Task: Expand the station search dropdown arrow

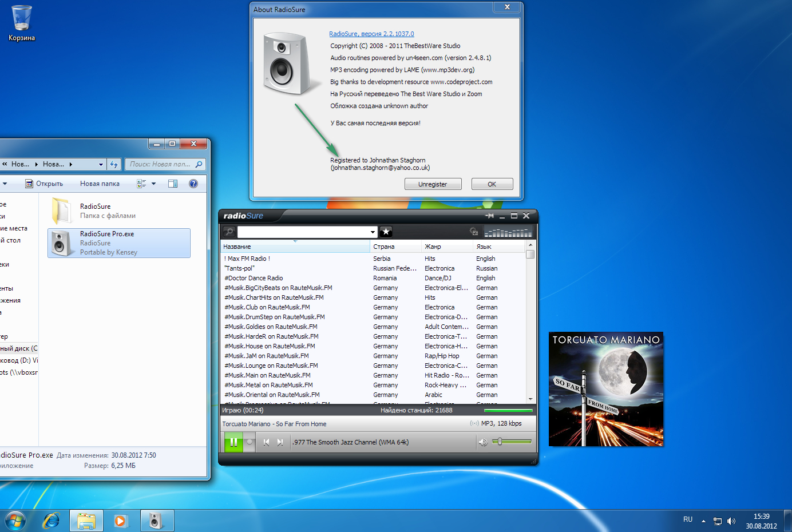Action: pyautogui.click(x=373, y=232)
